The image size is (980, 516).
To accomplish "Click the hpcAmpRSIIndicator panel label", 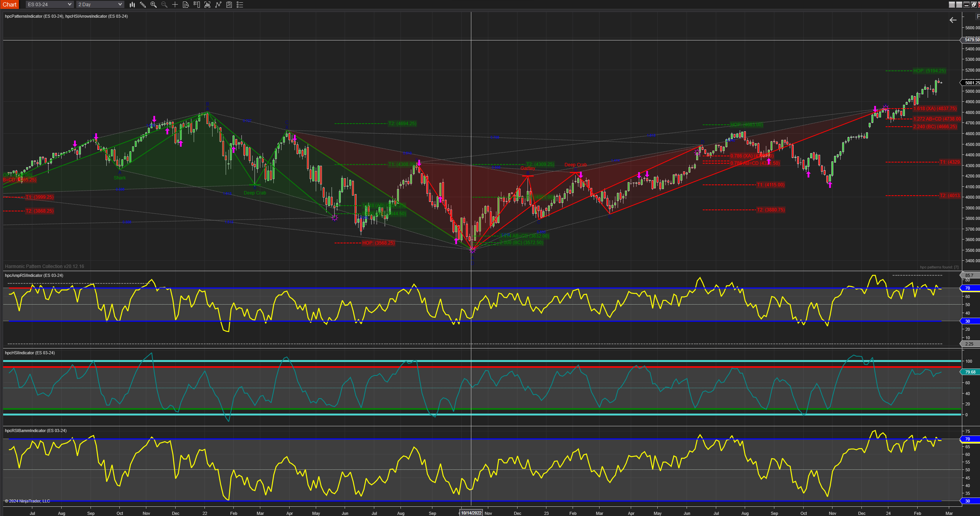I will (34, 275).
